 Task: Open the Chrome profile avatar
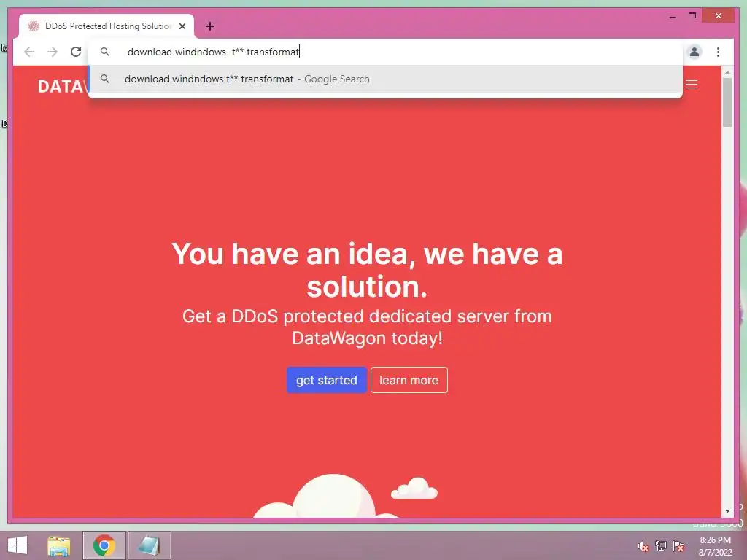694,52
